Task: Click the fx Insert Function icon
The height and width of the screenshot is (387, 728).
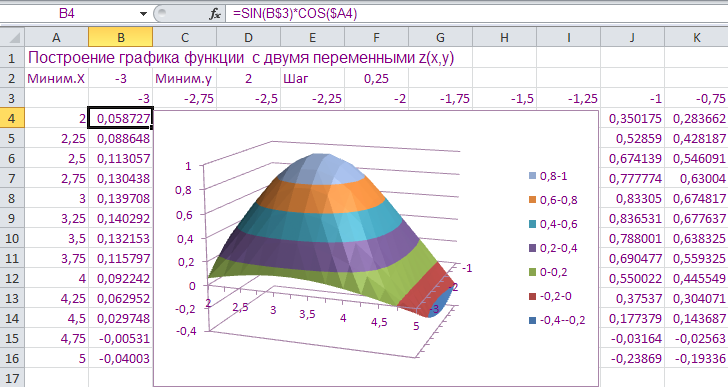Action: (x=214, y=14)
